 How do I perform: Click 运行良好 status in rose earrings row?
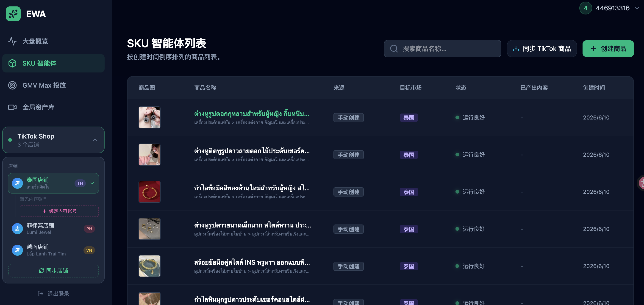pos(470,117)
